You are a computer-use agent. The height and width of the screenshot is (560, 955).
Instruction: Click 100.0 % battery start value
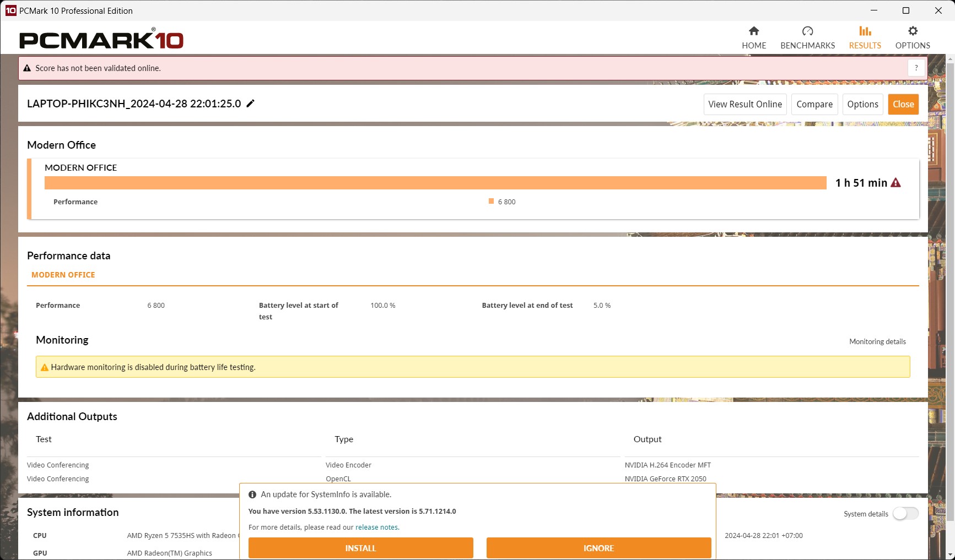point(382,305)
